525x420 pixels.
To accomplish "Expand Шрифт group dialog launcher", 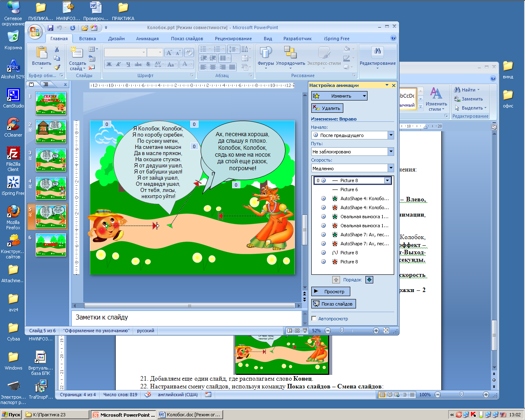I will click(x=192, y=75).
